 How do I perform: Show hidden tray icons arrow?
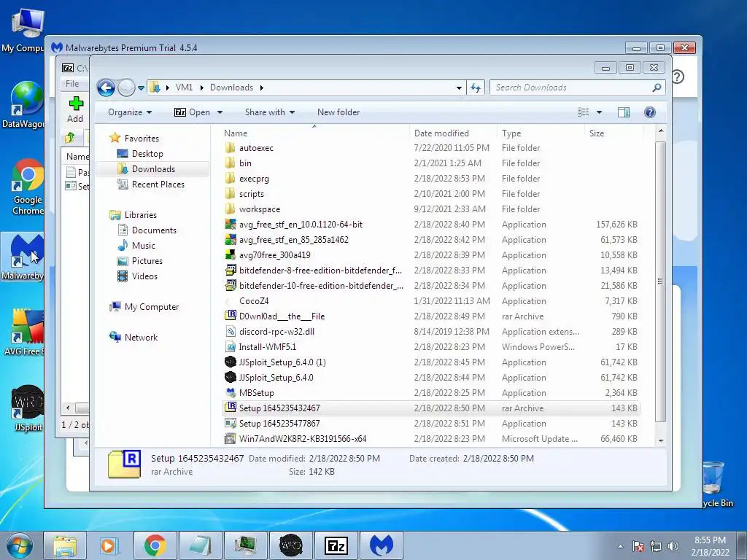click(620, 546)
